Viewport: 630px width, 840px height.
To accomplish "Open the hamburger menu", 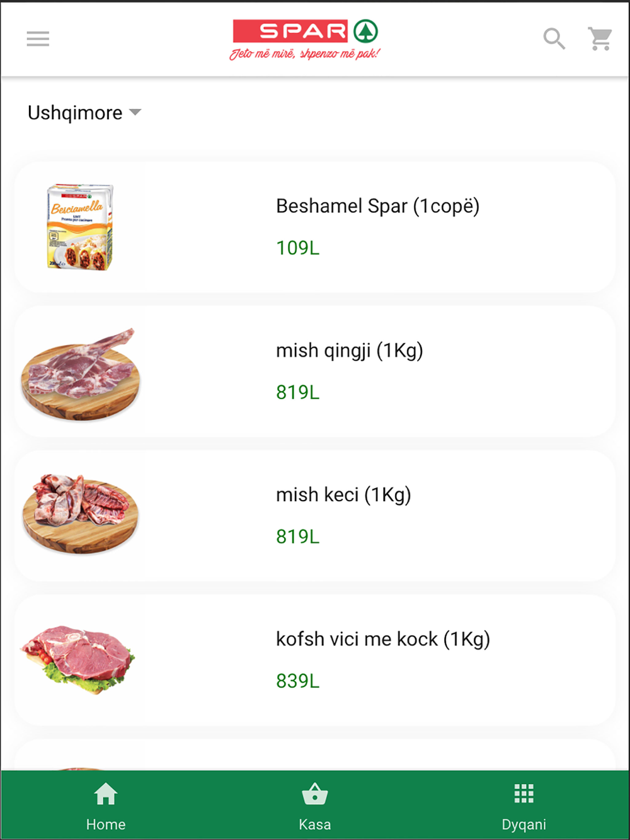I will point(38,39).
